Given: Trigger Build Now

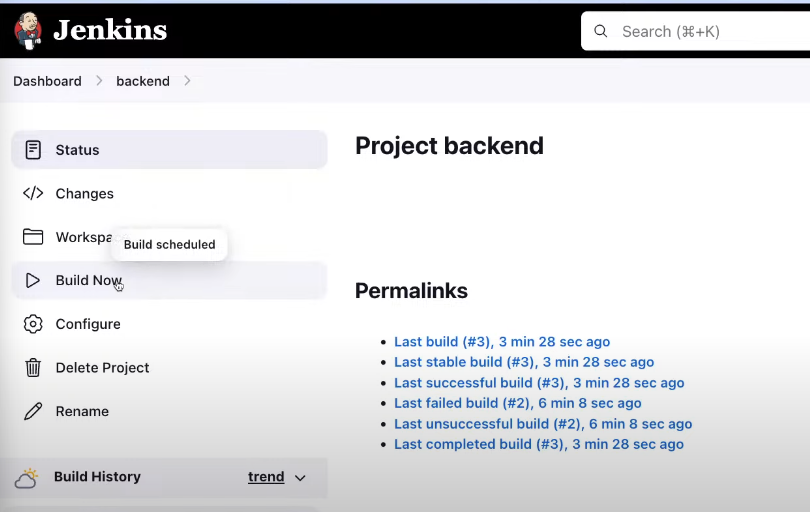Looking at the screenshot, I should (x=169, y=280).
